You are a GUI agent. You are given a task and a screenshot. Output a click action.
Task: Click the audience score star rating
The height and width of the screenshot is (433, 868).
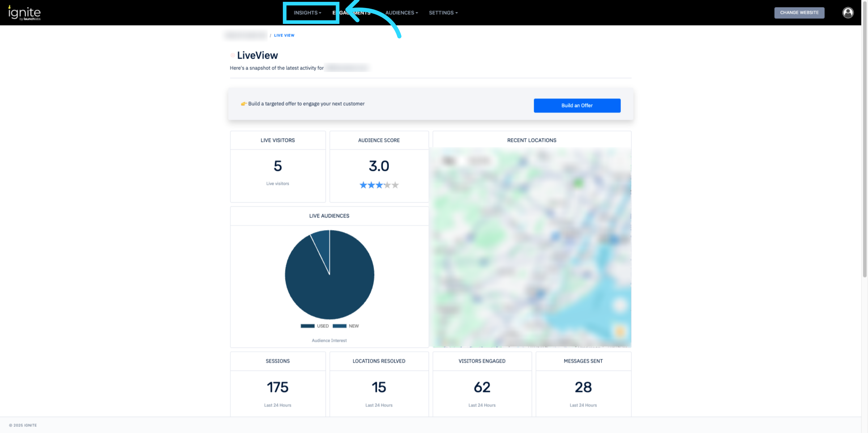tap(379, 185)
